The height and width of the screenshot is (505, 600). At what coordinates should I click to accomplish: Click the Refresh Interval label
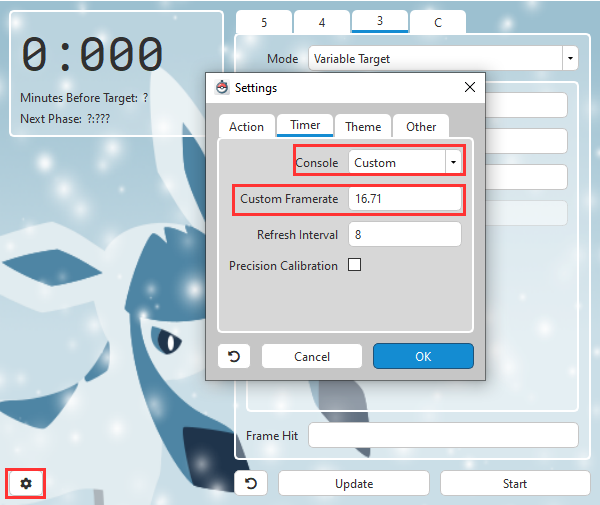point(297,234)
